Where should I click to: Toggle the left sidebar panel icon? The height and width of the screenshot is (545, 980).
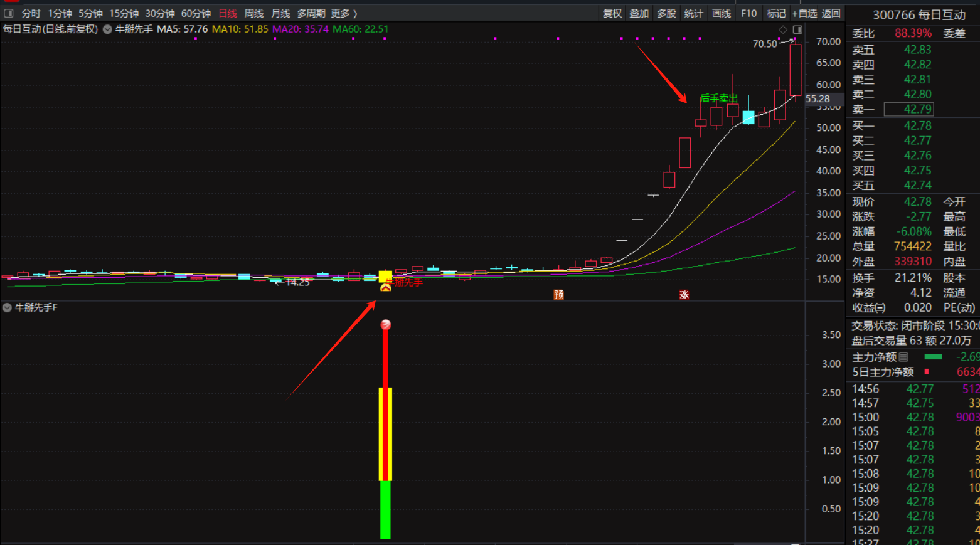pos(9,13)
